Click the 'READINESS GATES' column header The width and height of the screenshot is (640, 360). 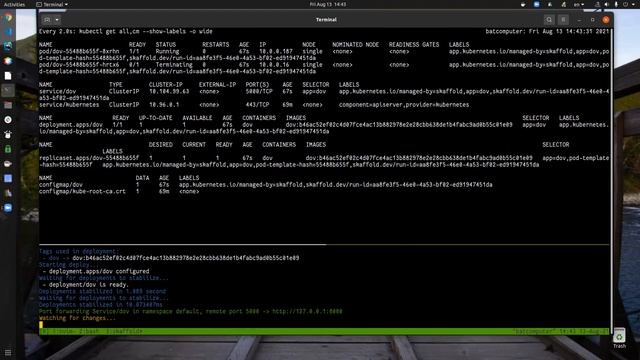[414, 44]
